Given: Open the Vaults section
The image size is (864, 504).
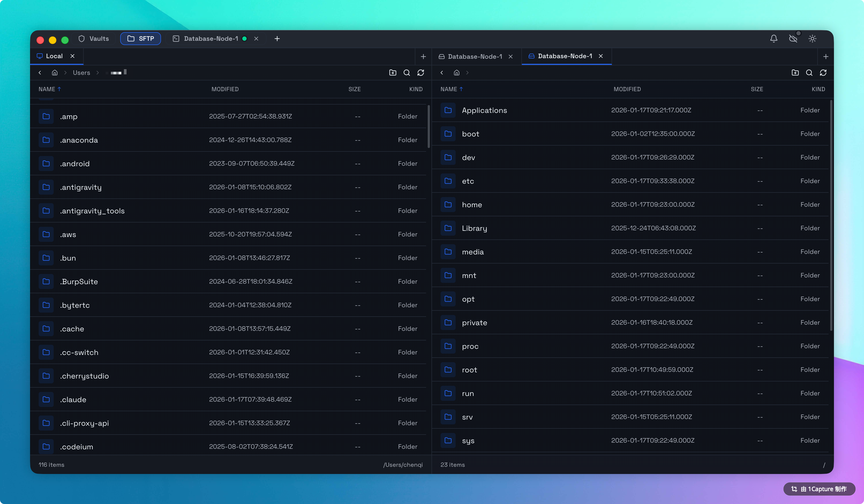Looking at the screenshot, I should click(x=94, y=38).
